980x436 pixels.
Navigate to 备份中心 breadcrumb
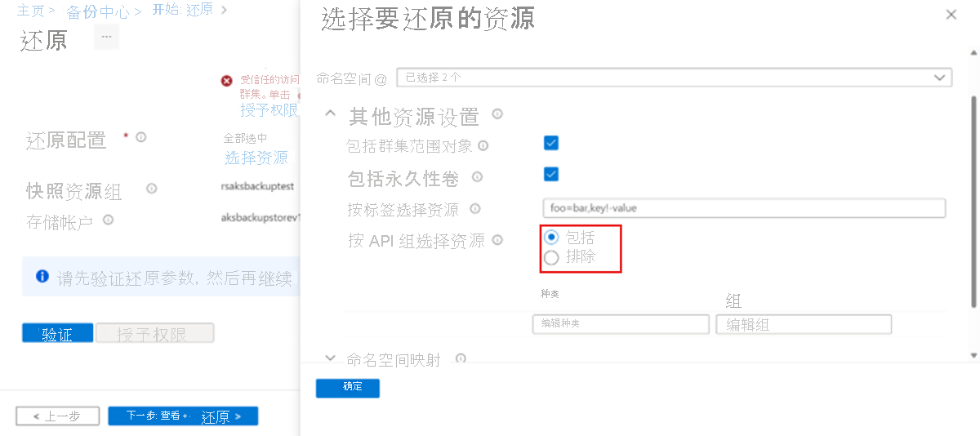tap(97, 11)
